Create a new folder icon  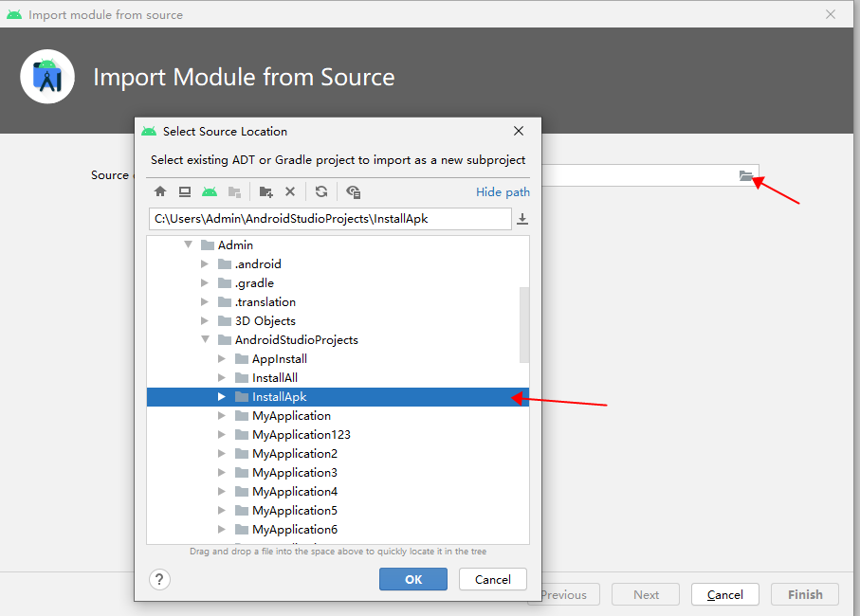pyautogui.click(x=266, y=191)
